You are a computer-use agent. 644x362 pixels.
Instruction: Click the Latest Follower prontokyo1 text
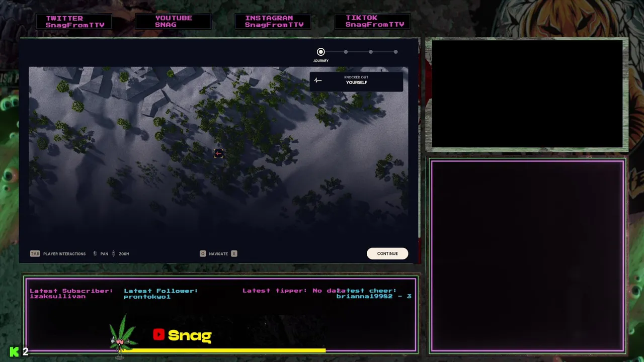click(160, 294)
